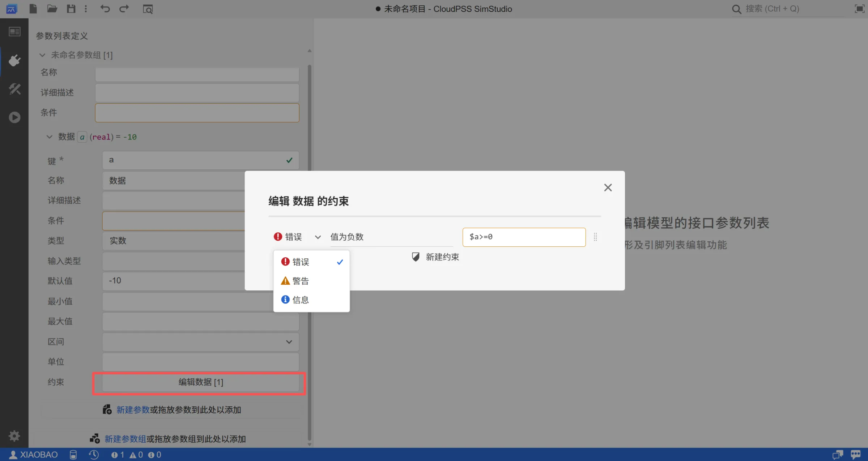Image resolution: width=868 pixels, height=461 pixels.
Task: Choose 信息 as the constraint severity
Action: click(301, 300)
